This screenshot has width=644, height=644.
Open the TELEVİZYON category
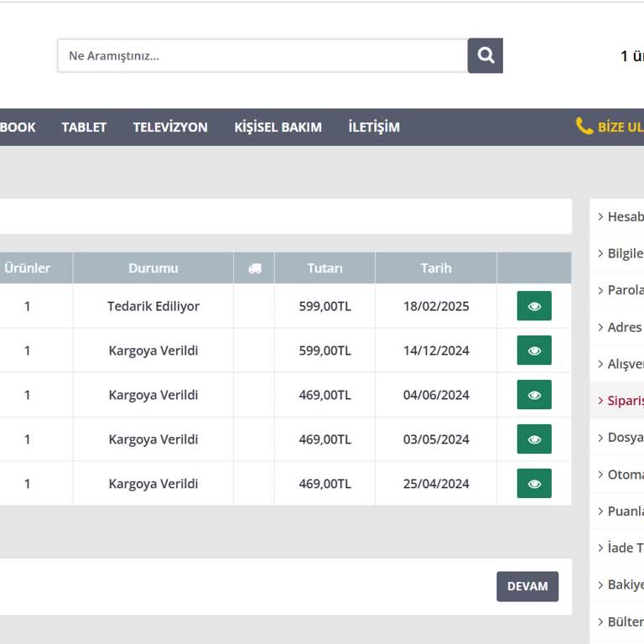pyautogui.click(x=170, y=127)
